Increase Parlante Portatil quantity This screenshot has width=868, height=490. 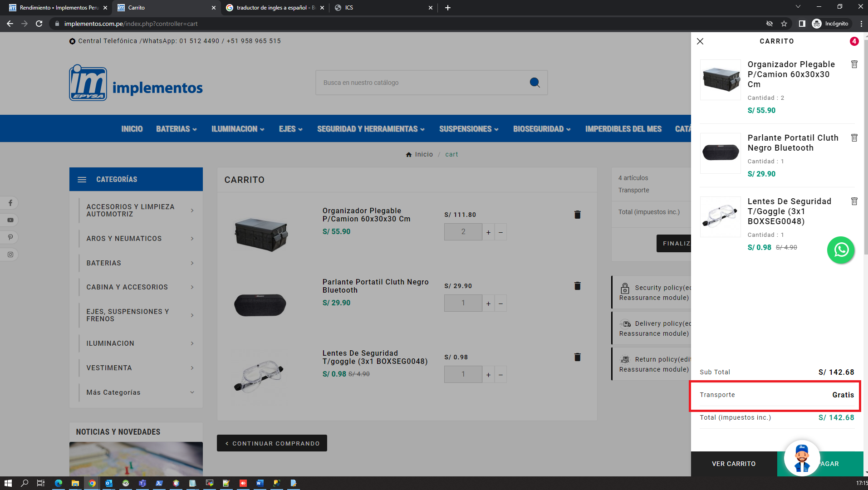pos(488,303)
